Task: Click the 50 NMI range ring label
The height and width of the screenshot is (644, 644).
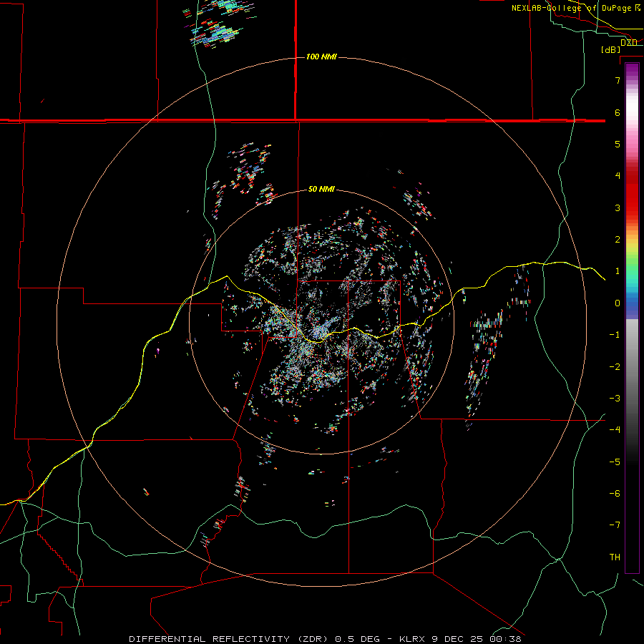Action: coord(321,189)
